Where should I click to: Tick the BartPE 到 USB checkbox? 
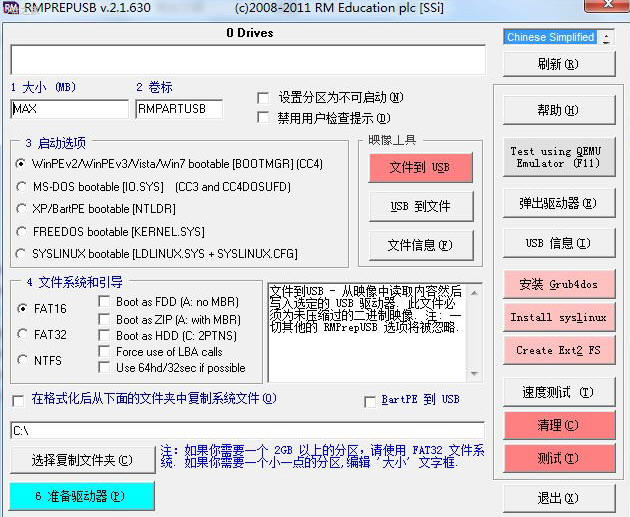coord(370,400)
